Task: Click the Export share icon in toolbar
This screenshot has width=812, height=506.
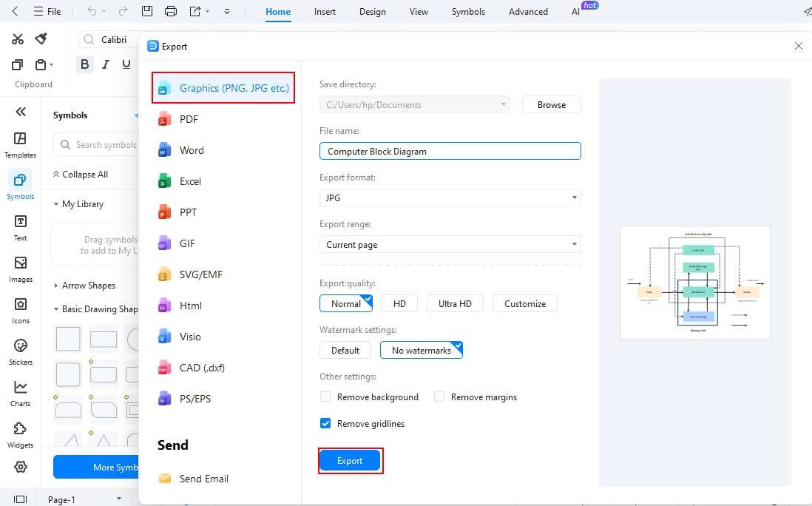Action: coord(194,11)
